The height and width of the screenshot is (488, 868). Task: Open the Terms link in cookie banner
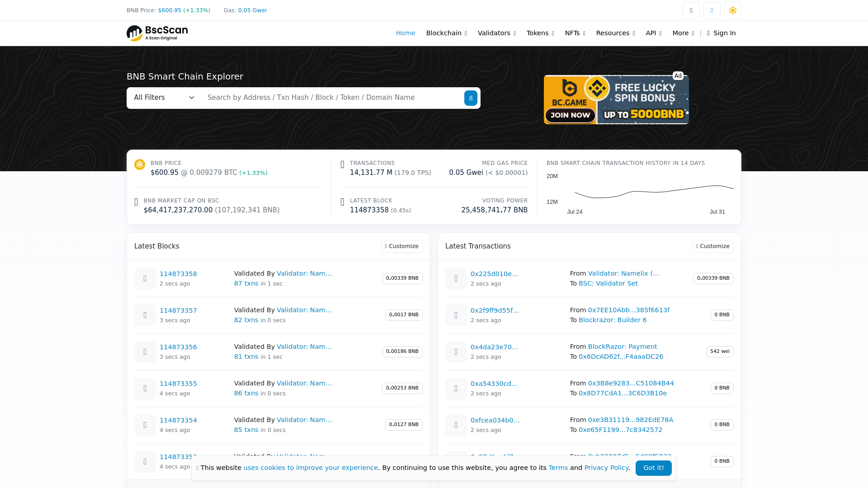(x=558, y=468)
